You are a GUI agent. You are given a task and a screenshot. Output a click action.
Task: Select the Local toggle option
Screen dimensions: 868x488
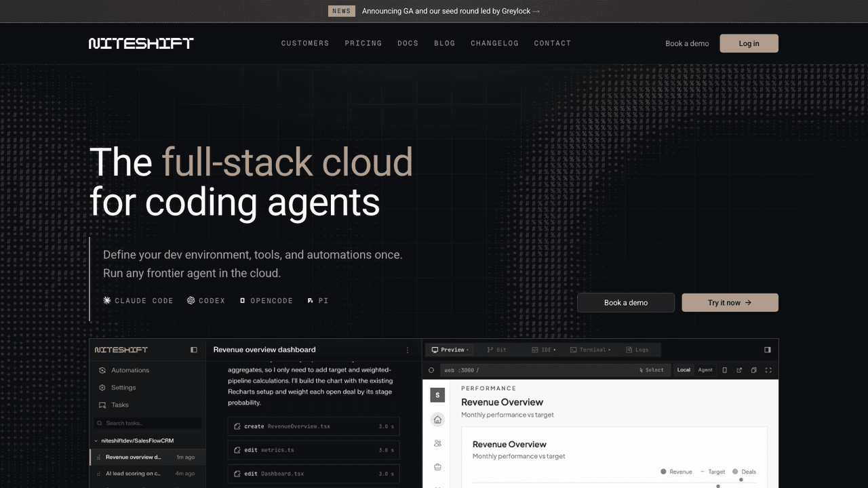tap(684, 370)
